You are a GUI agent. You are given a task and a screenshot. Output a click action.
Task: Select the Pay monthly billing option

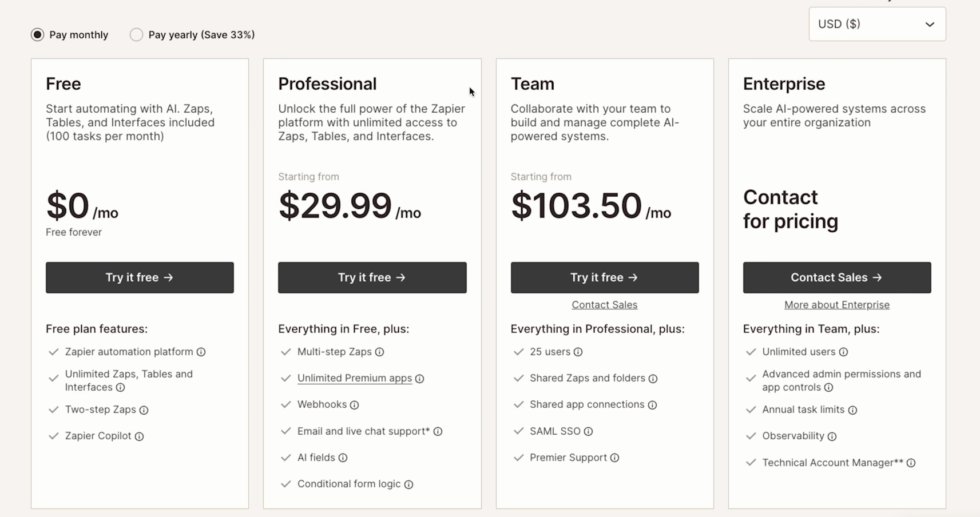[37, 34]
